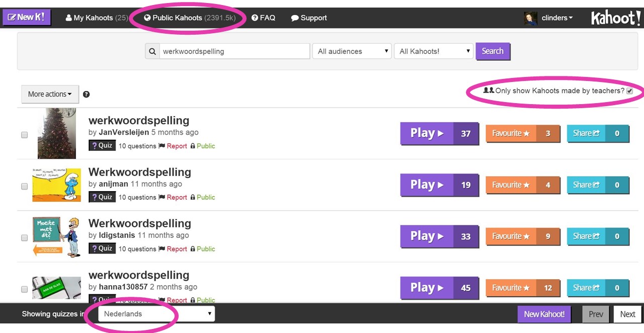644x333 pixels.
Task: Open the Support page
Action: [309, 18]
